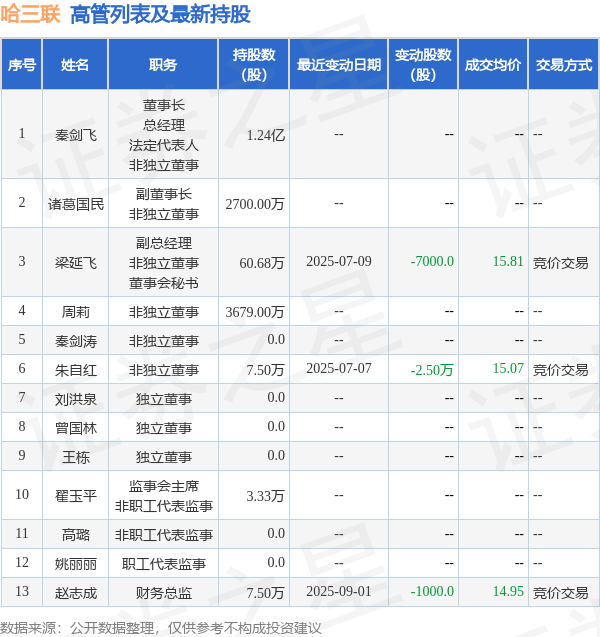The height and width of the screenshot is (637, 600).
Task: Click the 职工代表监事 cell in 姚丽丽's row
Action: pos(164,564)
